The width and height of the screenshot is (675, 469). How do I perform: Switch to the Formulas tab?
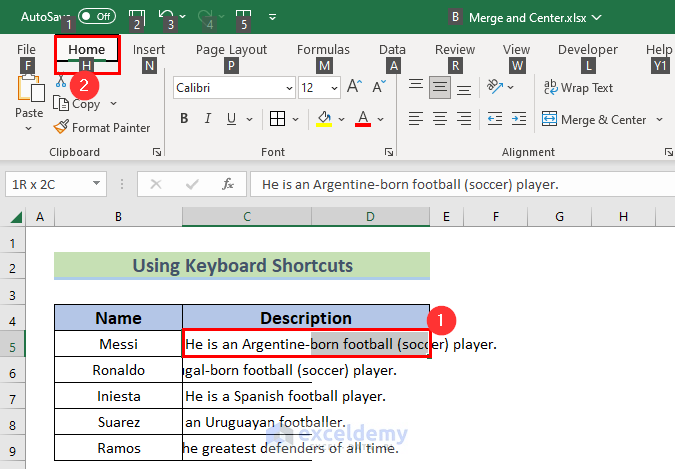pyautogui.click(x=323, y=50)
